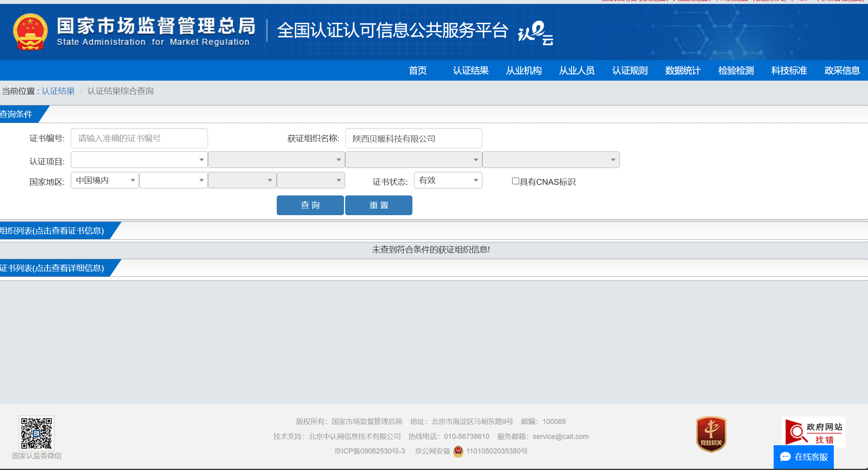Go to 首页 in navigation bar

(x=417, y=70)
